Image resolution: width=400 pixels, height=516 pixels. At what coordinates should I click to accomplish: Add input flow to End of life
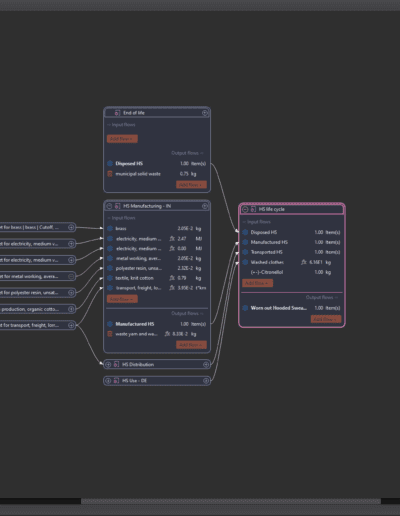pos(122,139)
